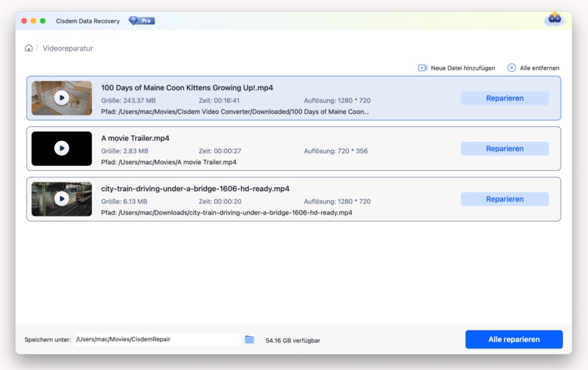Click Größe: 2.83 MB value
The height and width of the screenshot is (370, 588).
pos(124,151)
